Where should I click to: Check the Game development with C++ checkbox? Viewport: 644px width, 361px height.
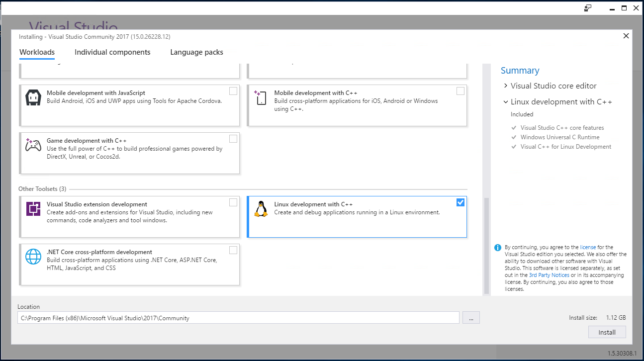(x=233, y=139)
